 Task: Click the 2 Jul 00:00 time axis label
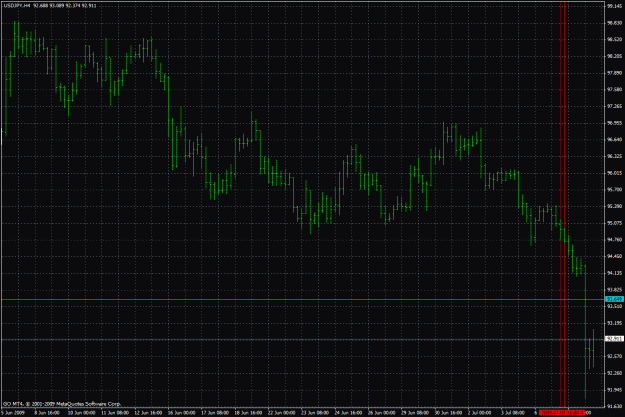pos(480,413)
